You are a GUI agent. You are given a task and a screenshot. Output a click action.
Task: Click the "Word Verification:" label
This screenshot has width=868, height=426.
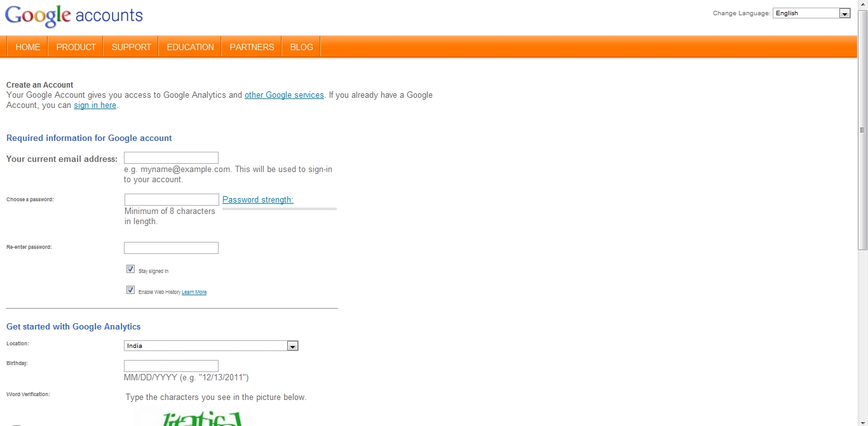tap(28, 394)
